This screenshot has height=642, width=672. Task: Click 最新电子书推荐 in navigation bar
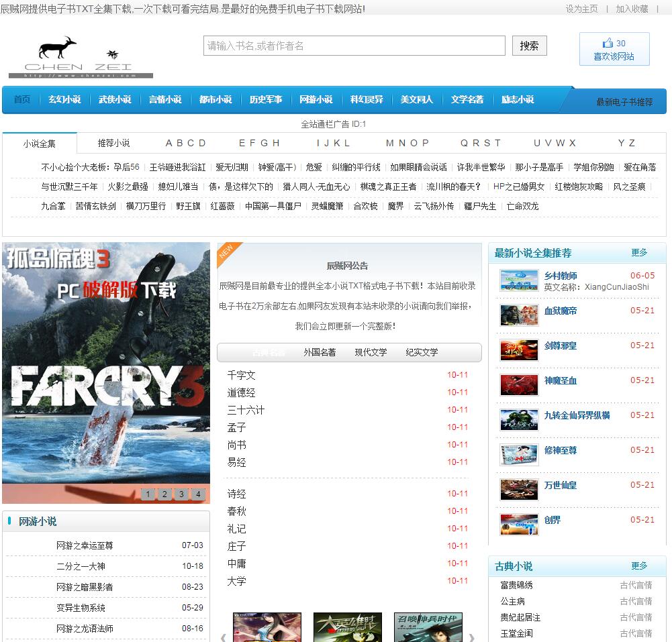tap(624, 102)
